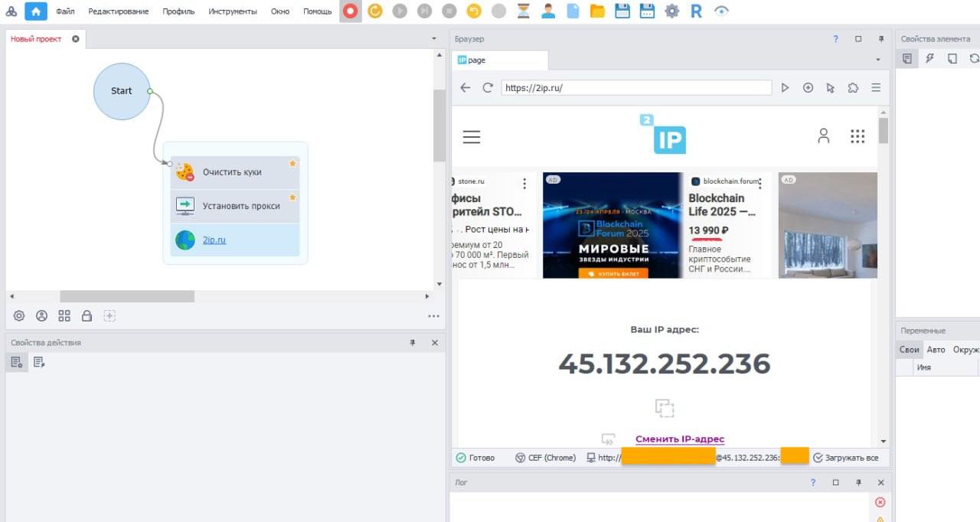The height and width of the screenshot is (522, 980).
Task: Click star marker on Очистить куки action
Action: [292, 163]
